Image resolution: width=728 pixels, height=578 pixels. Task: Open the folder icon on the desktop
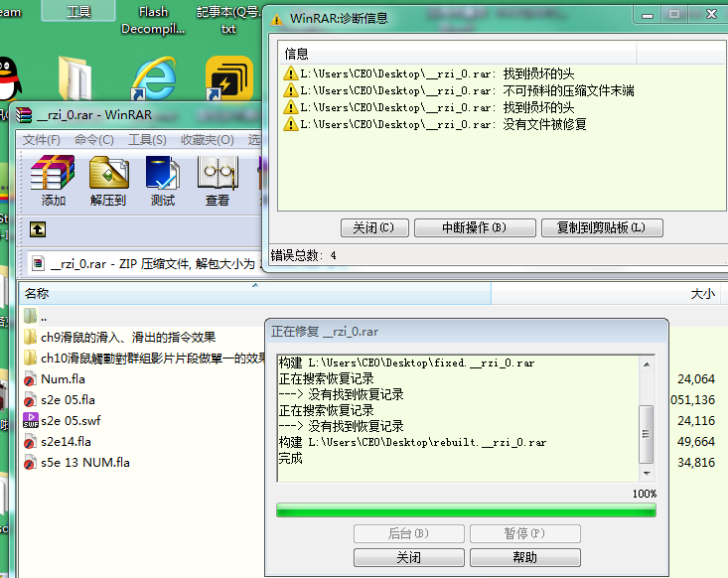click(x=74, y=78)
